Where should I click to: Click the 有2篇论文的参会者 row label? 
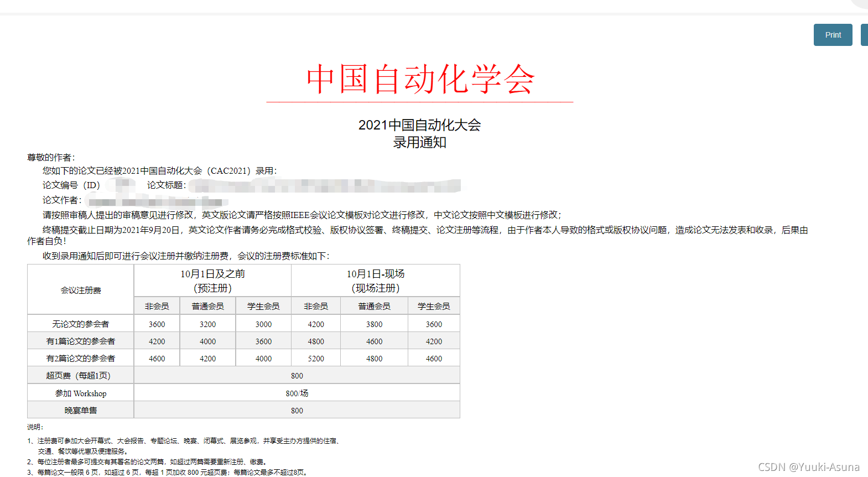pos(81,358)
